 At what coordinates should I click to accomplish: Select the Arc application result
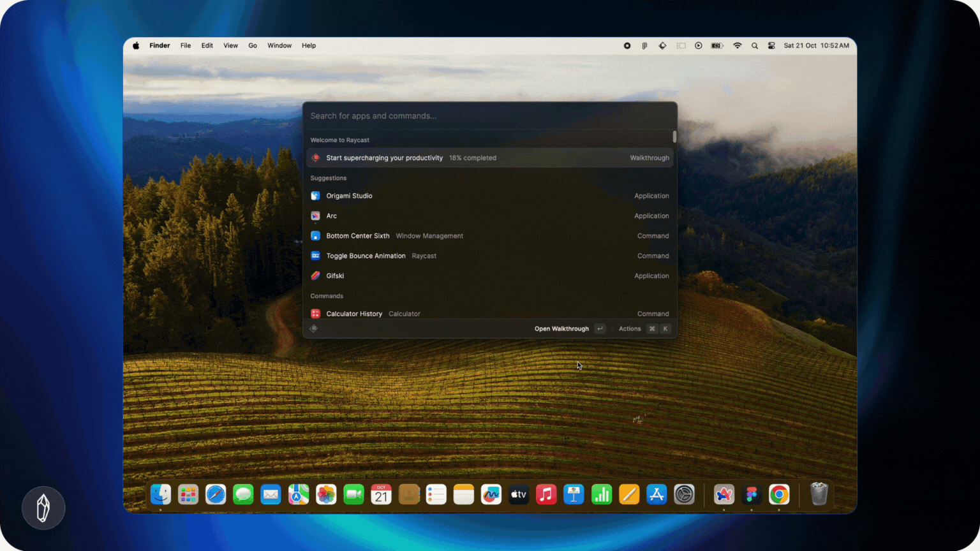click(489, 216)
